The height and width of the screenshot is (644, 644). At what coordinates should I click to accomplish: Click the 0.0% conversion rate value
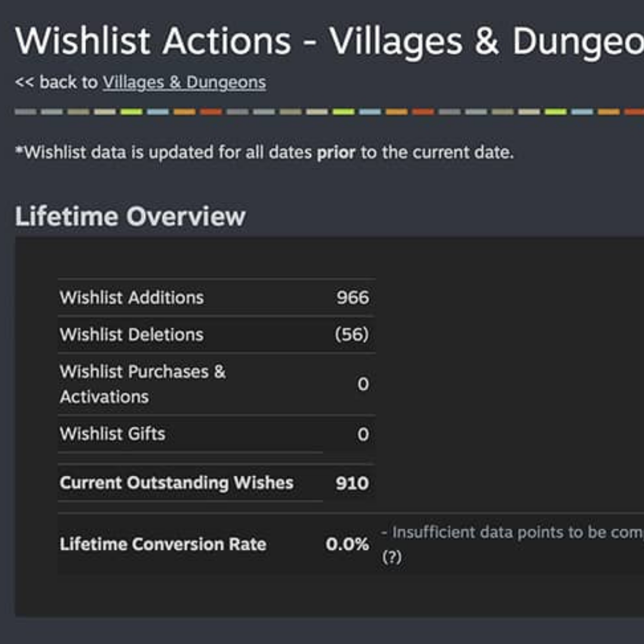point(347,544)
